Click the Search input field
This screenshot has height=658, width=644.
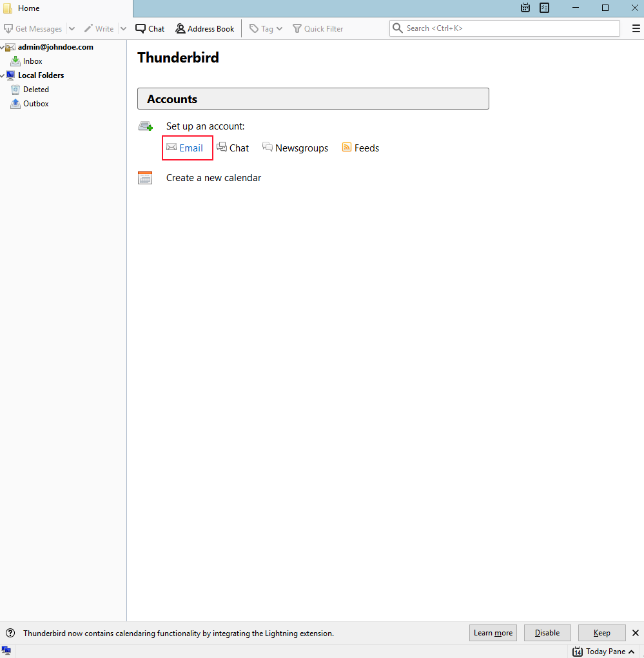click(x=505, y=28)
